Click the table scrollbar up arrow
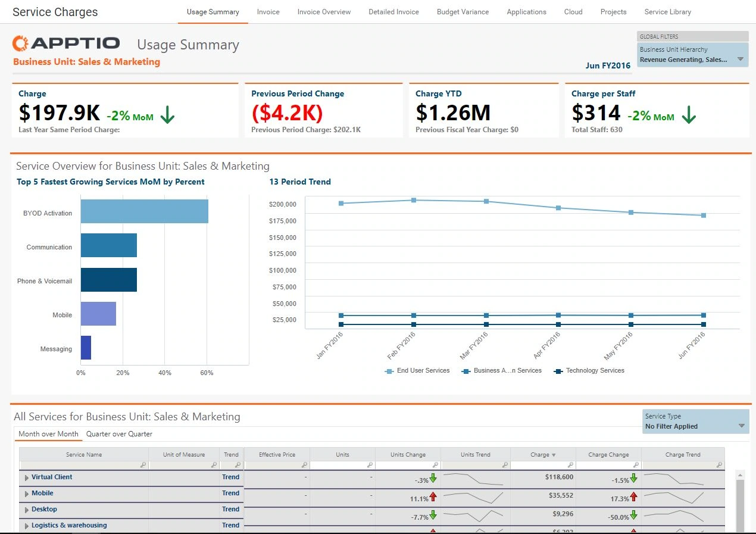The image size is (756, 534). [740, 474]
